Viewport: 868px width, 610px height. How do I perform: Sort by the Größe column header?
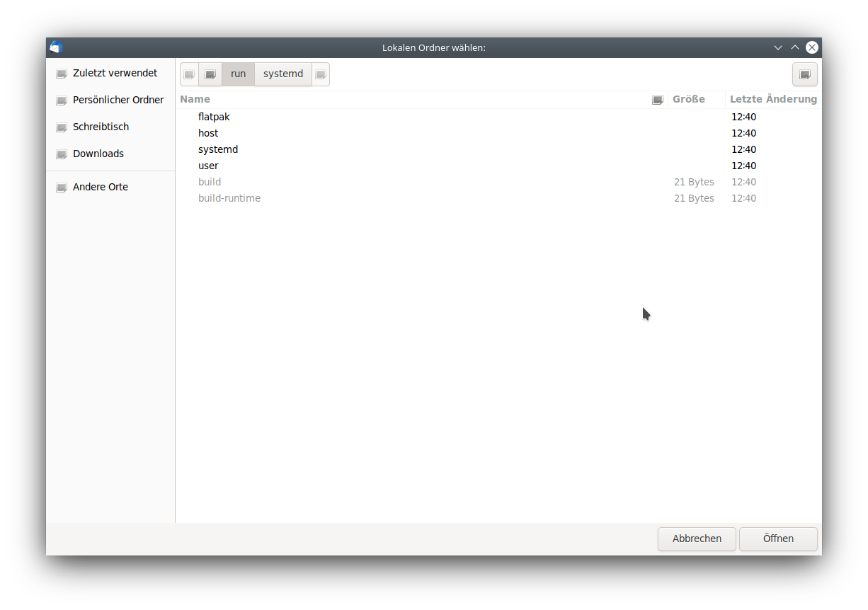pos(697,100)
